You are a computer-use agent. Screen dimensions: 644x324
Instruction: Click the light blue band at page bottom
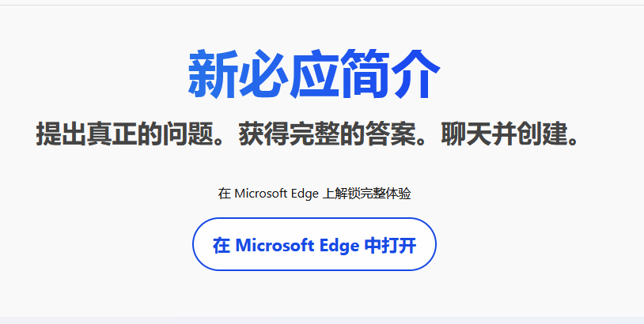[322, 320]
